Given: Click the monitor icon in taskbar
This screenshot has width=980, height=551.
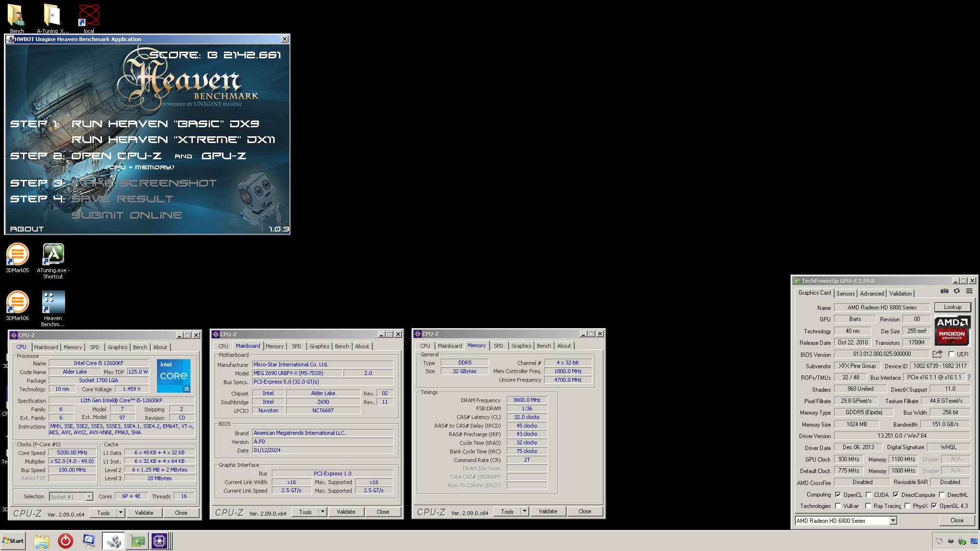Looking at the screenshot, I should (x=89, y=541).
